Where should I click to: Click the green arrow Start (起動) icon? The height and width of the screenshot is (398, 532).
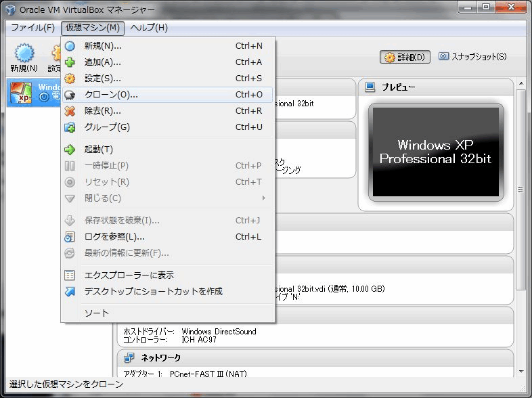pos(70,150)
